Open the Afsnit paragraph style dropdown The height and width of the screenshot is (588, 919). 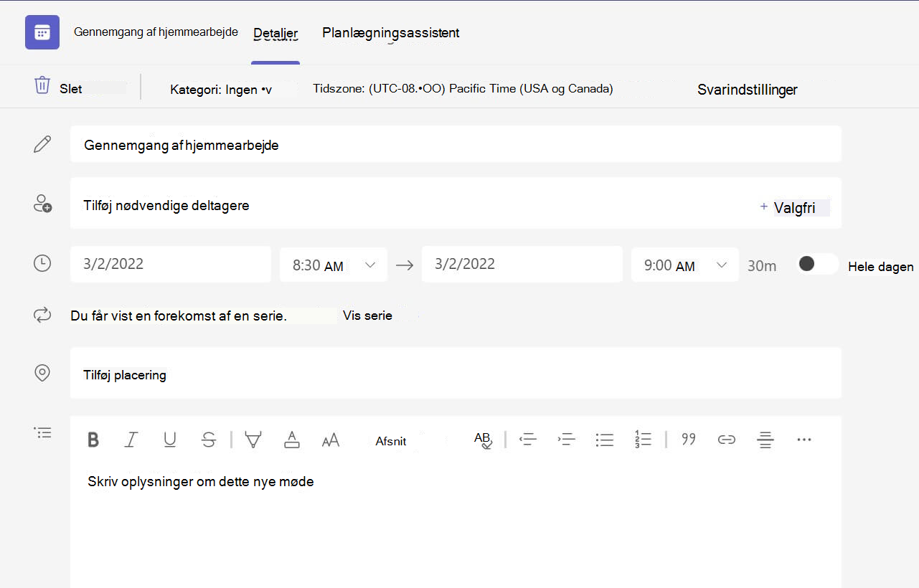tap(391, 441)
